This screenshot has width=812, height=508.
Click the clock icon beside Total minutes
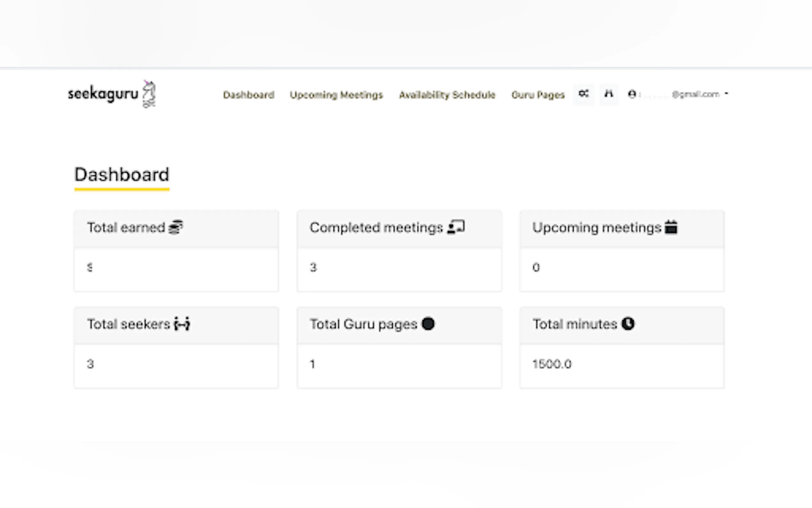(628, 324)
